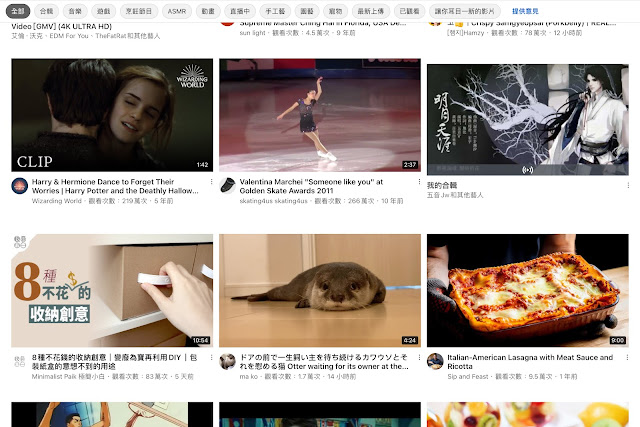
Task: Open Wizarding World channel avatar
Action: [x=20, y=186]
